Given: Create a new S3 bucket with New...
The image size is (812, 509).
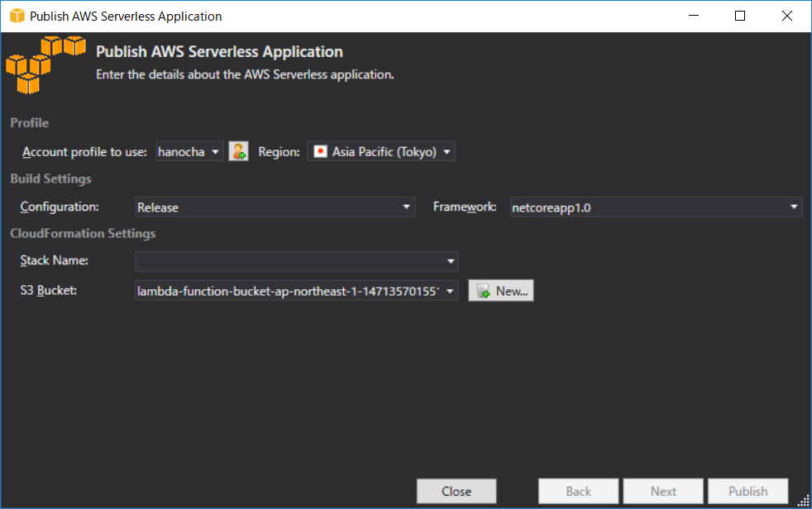Looking at the screenshot, I should coord(501,291).
